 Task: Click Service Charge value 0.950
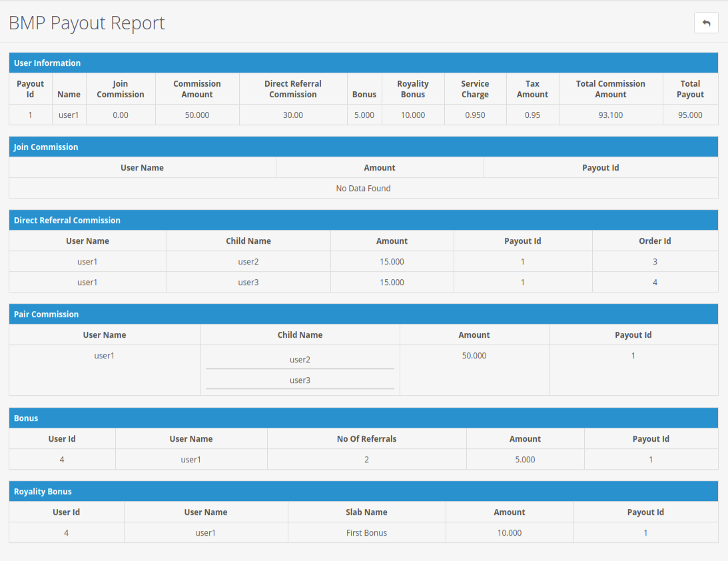pyautogui.click(x=475, y=115)
